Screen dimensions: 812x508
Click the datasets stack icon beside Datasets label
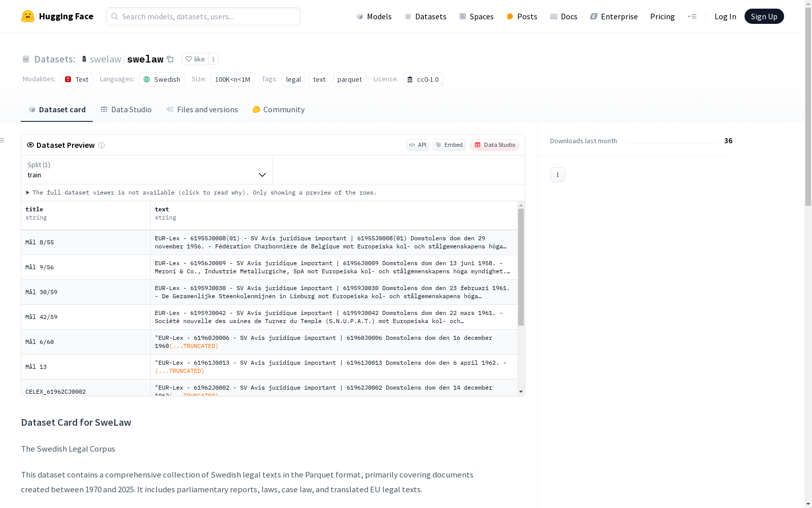click(x=26, y=59)
